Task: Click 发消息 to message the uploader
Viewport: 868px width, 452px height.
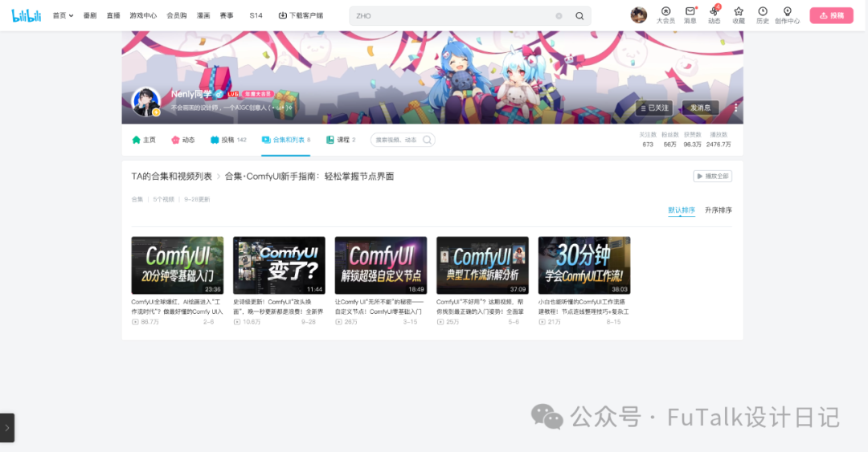Action: click(700, 108)
